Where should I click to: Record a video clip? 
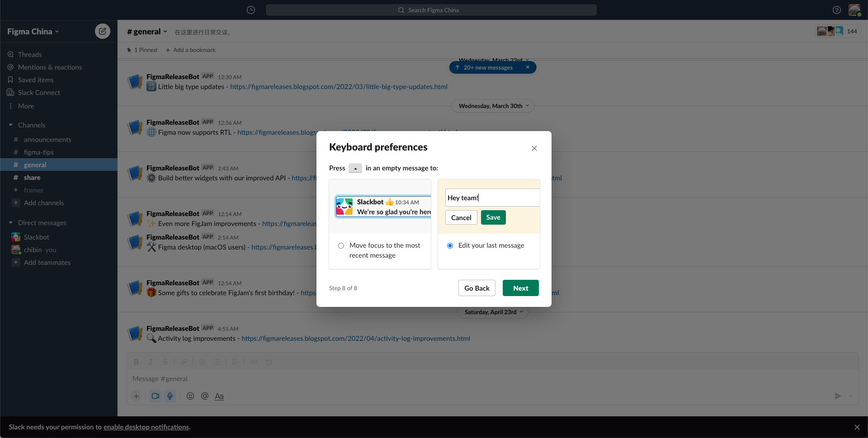click(156, 396)
